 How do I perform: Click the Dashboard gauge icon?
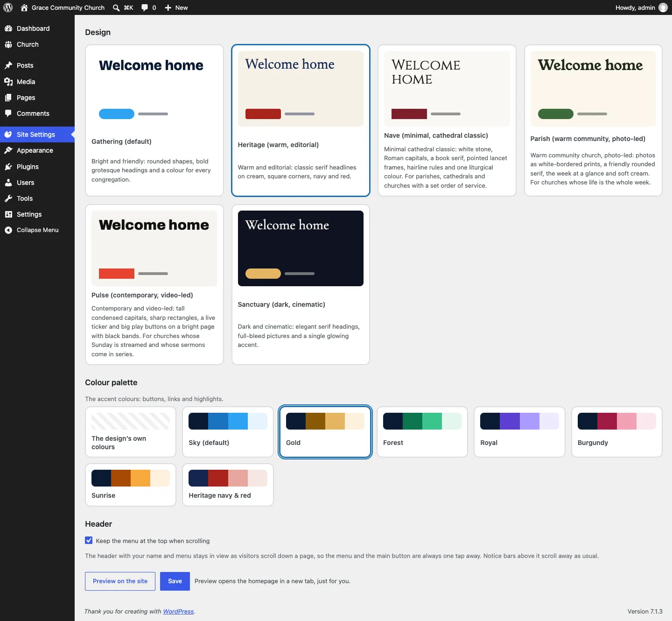pos(8,28)
